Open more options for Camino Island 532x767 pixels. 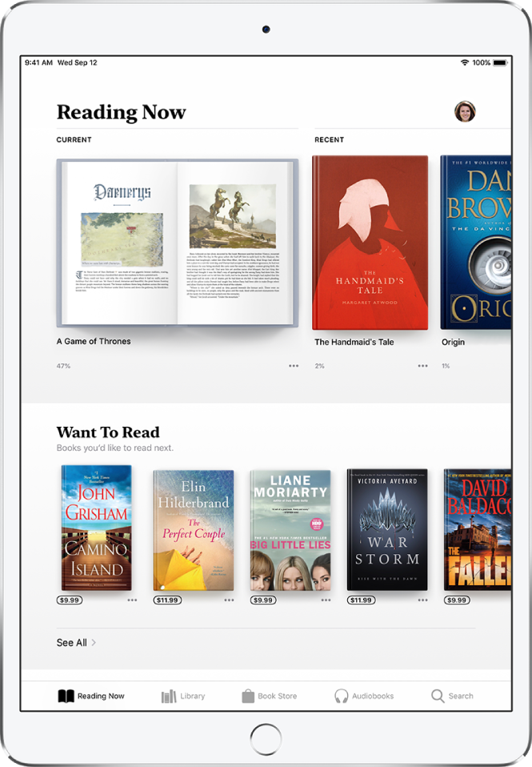tap(132, 600)
